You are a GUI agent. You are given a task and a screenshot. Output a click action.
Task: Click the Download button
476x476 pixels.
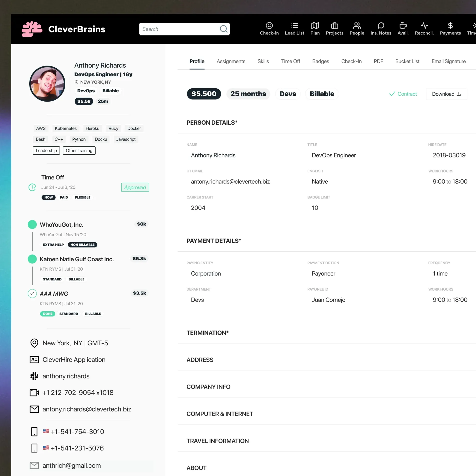[x=446, y=94]
